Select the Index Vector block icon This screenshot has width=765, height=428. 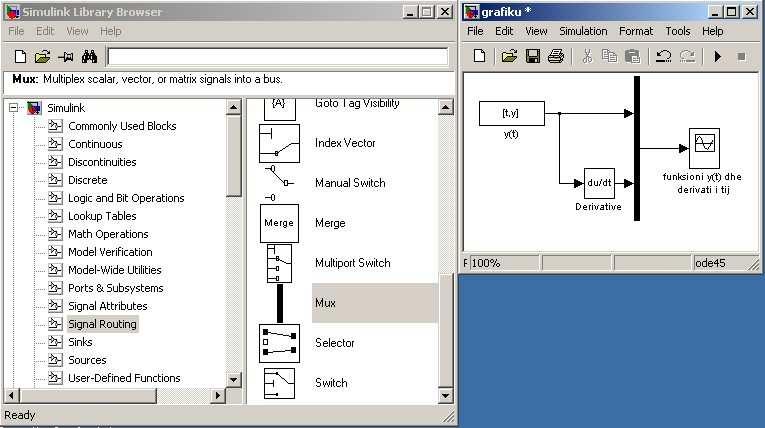point(279,143)
